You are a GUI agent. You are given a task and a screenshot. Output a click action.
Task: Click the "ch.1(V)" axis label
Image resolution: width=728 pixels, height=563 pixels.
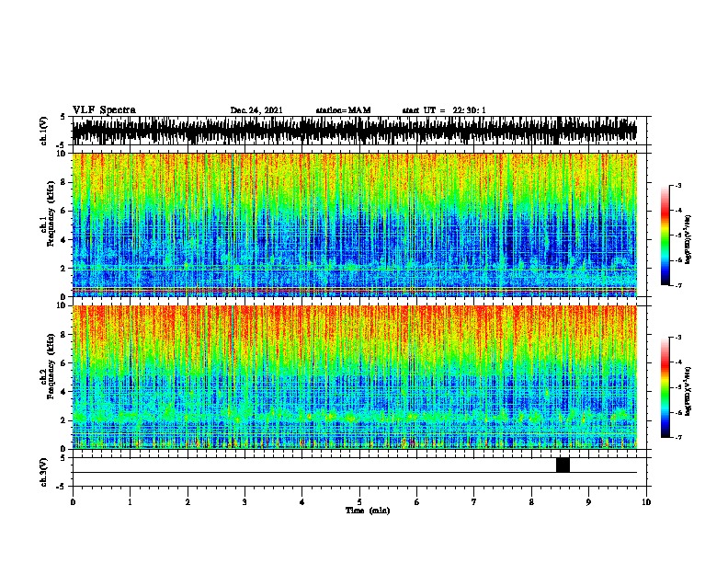[43, 131]
